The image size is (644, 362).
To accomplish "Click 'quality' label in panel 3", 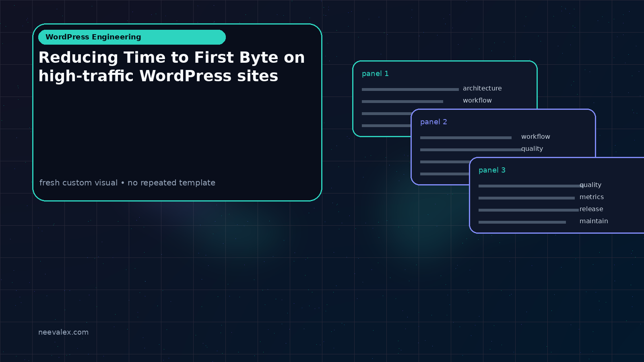I will (590, 185).
